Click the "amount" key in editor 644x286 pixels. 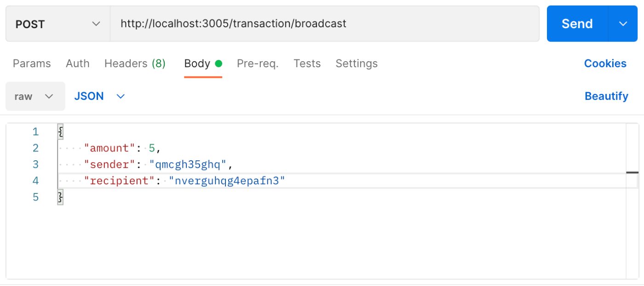(109, 148)
